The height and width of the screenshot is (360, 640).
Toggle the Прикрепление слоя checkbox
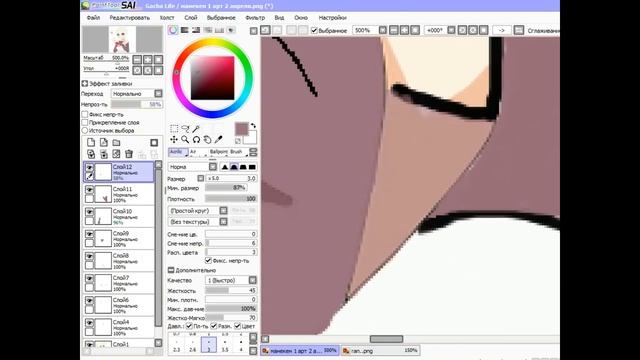pos(85,122)
